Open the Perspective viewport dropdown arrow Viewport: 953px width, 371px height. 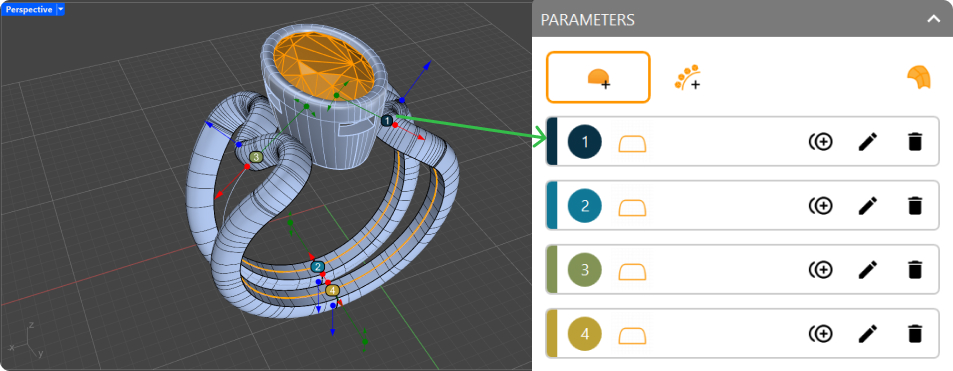click(60, 10)
